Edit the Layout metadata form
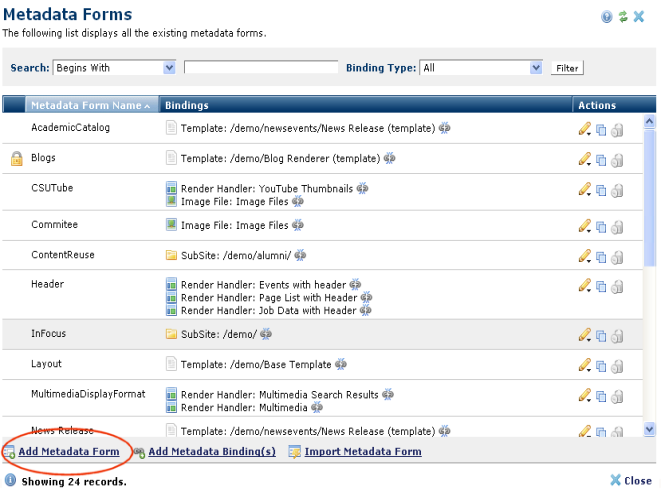 pyautogui.click(x=584, y=366)
